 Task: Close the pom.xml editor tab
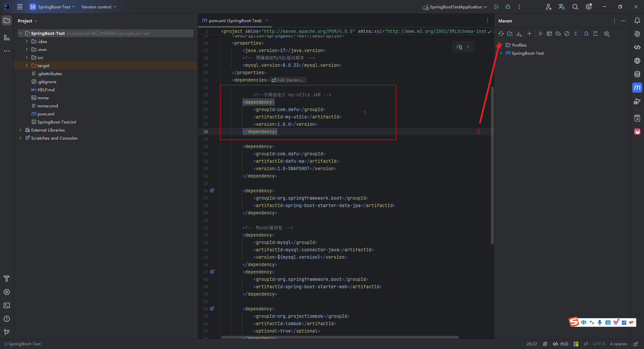(267, 20)
